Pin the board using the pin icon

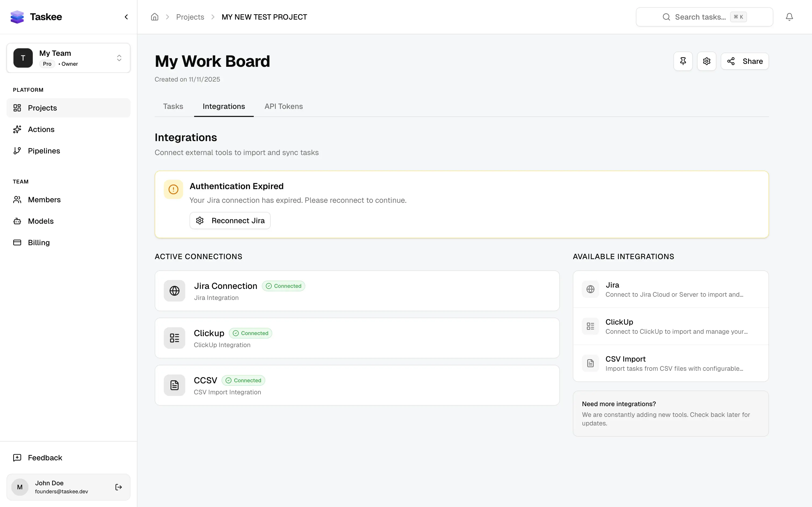pos(683,61)
